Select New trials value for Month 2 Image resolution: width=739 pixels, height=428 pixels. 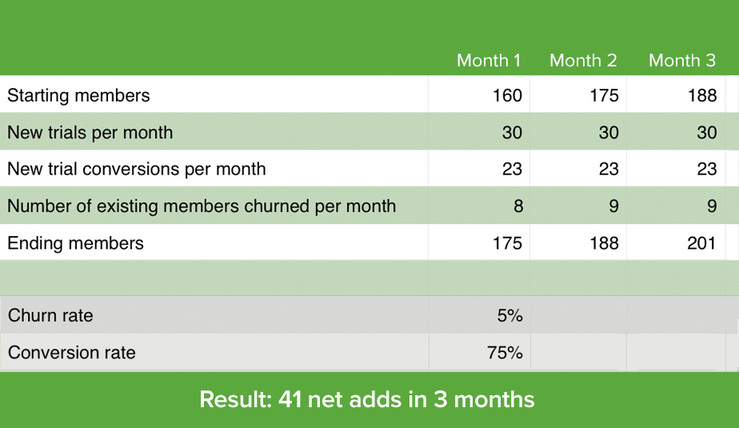tap(606, 133)
